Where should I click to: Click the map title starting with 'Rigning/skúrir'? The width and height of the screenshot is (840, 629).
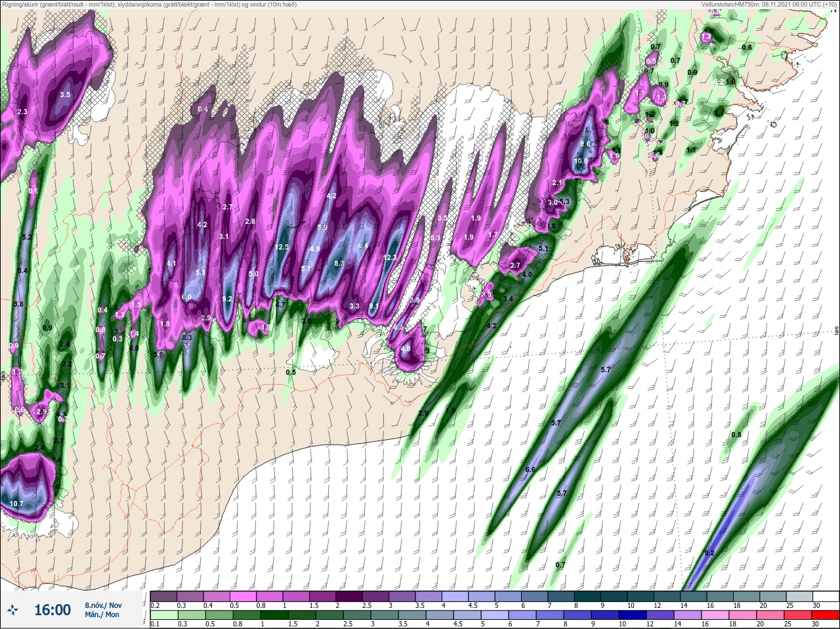[149, 5]
